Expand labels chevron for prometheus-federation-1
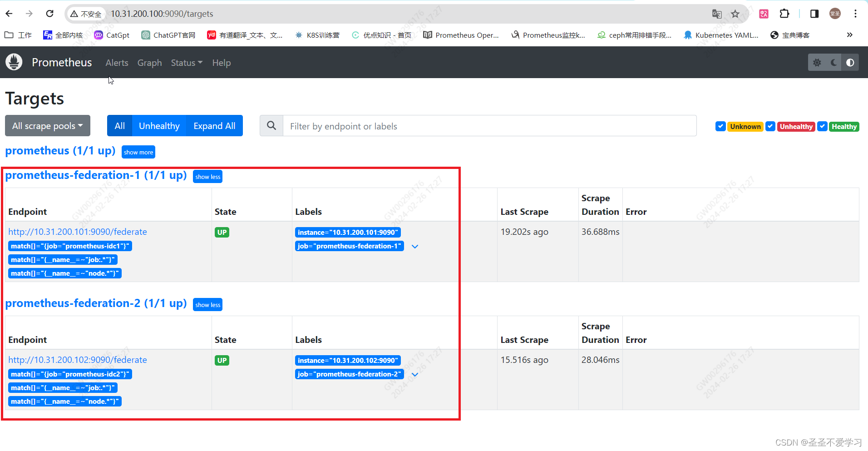The height and width of the screenshot is (451, 868). click(x=415, y=247)
